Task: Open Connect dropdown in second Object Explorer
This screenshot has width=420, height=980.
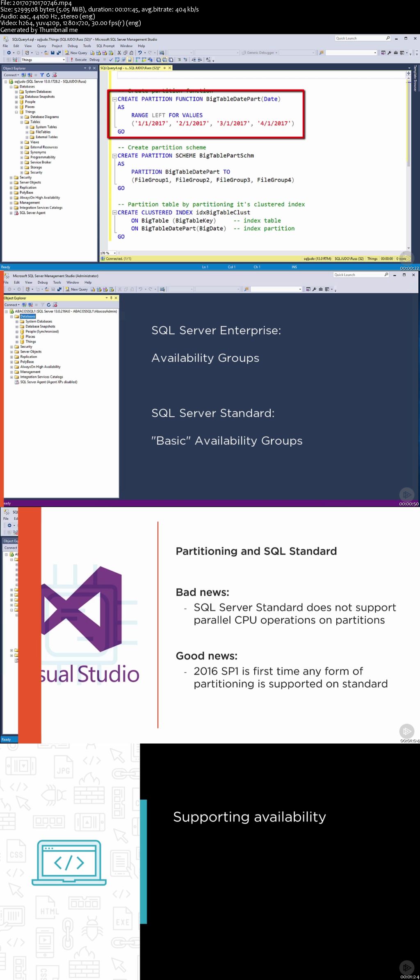Action: [x=12, y=305]
